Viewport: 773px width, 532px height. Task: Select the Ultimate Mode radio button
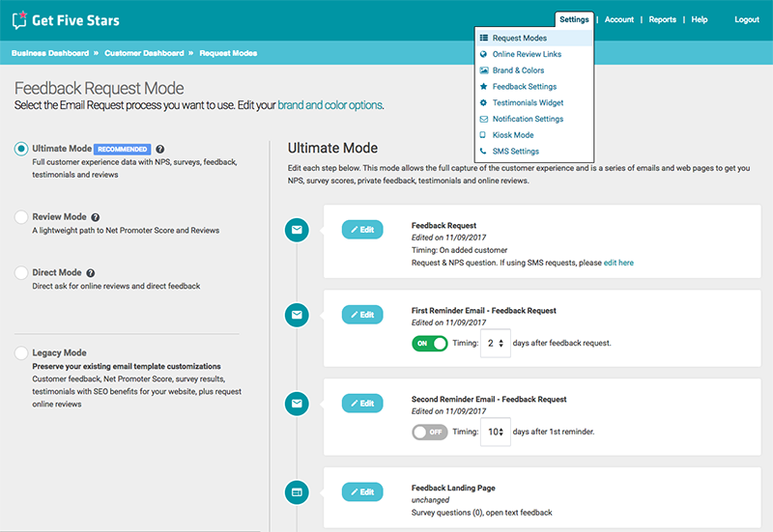point(21,149)
